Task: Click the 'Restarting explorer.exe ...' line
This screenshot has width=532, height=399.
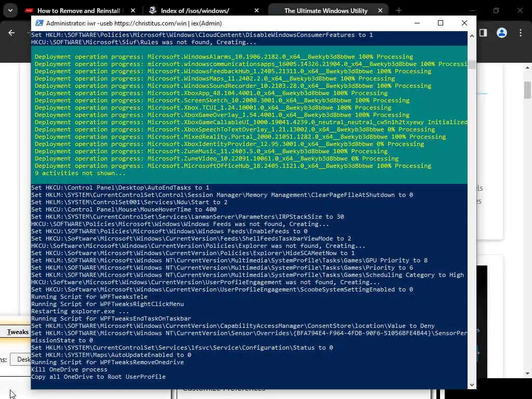Action: coord(80,311)
